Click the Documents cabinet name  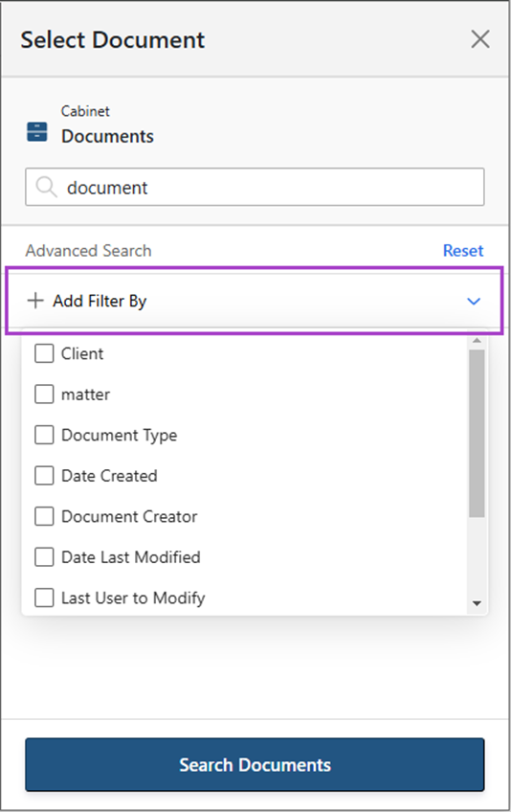click(107, 136)
